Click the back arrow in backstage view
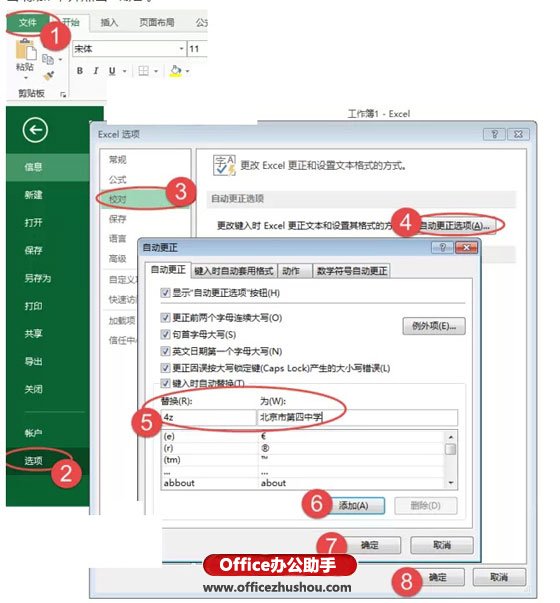The width and height of the screenshot is (560, 603). [x=35, y=130]
